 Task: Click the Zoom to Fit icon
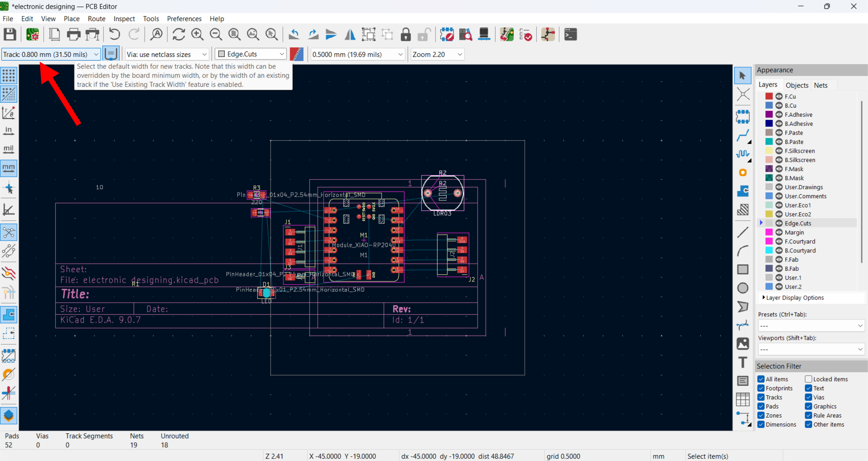click(234, 34)
